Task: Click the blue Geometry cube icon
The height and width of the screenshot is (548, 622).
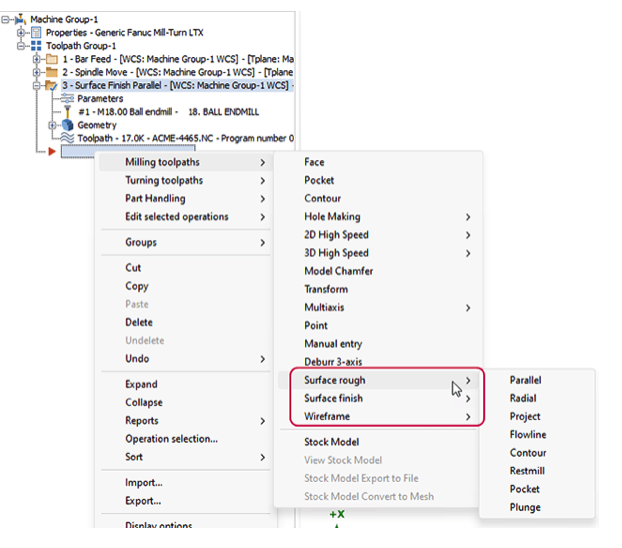Action: [68, 125]
